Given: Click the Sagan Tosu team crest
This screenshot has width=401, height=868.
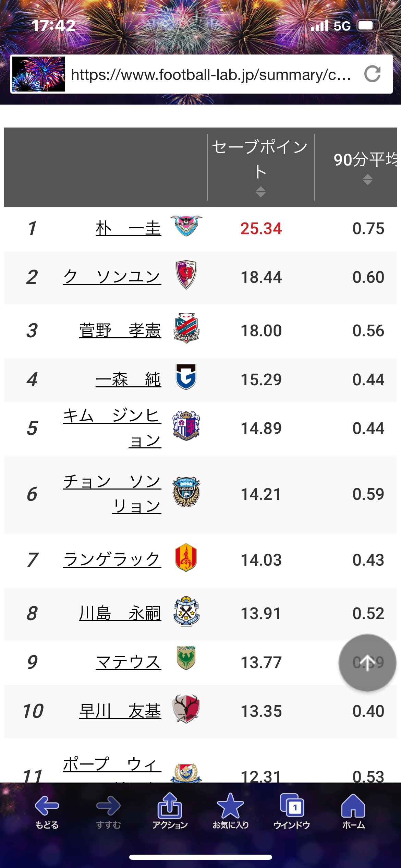Looking at the screenshot, I should [186, 226].
